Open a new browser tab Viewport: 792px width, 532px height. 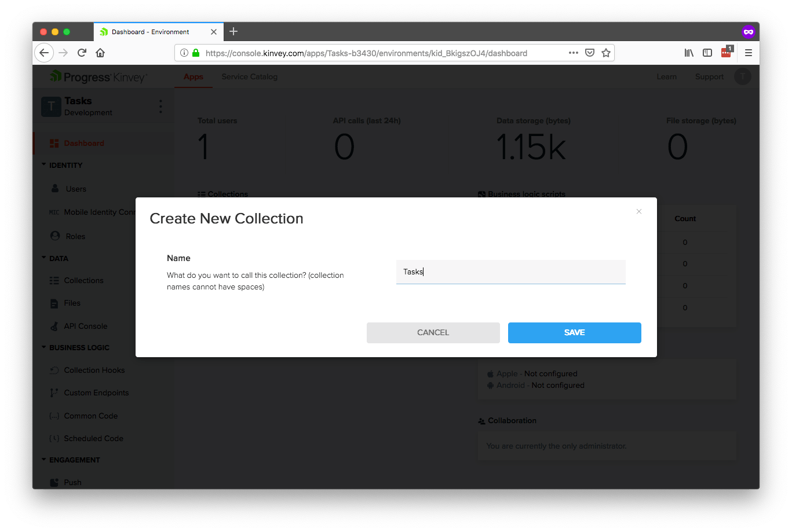pos(233,32)
